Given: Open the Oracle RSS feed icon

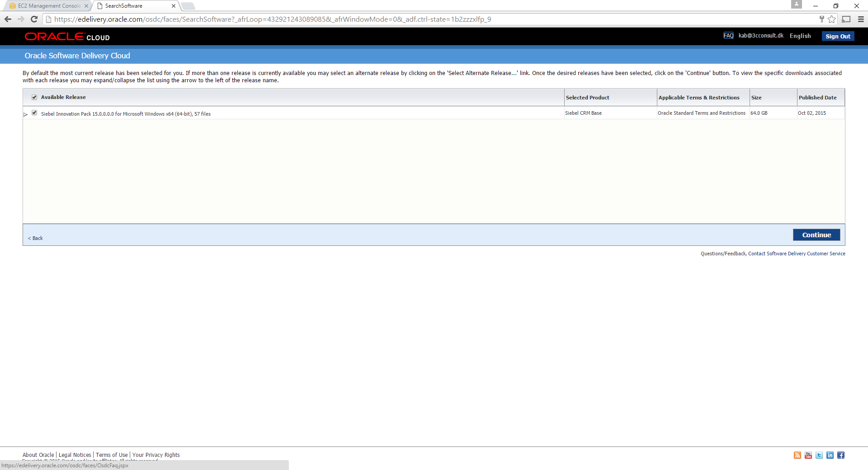Looking at the screenshot, I should pyautogui.click(x=797, y=455).
